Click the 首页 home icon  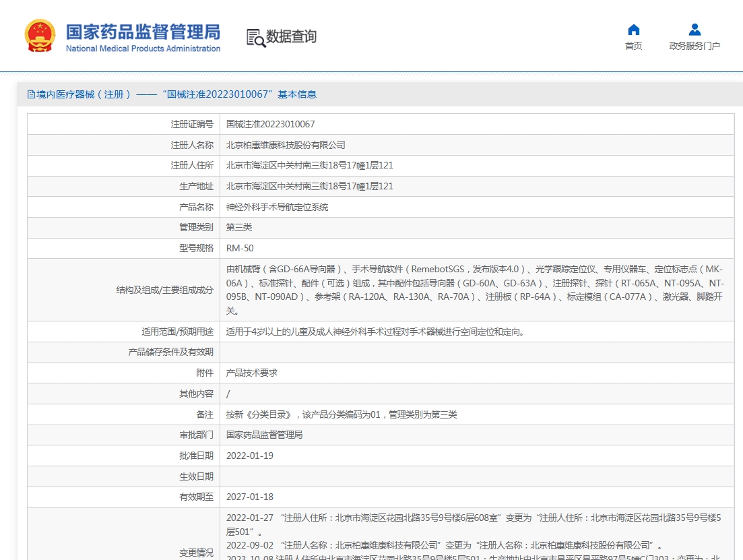[634, 30]
